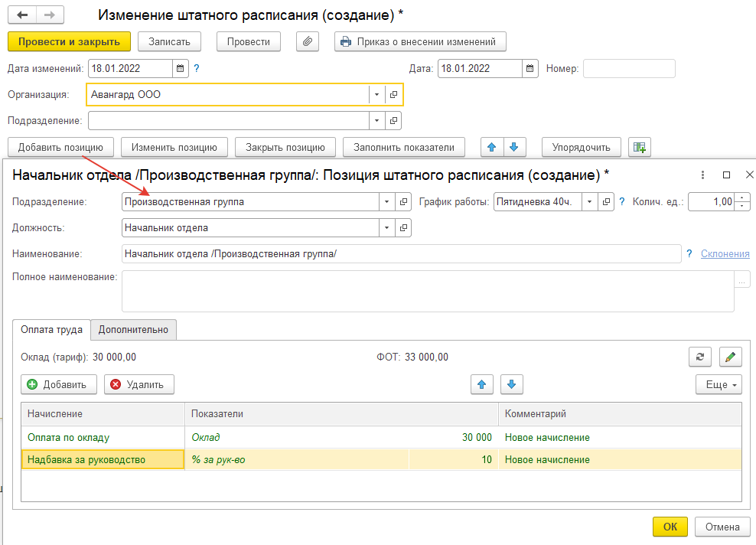This screenshot has height=545, width=756.
Task: Click the paperclip attachments icon
Action: coord(308,41)
